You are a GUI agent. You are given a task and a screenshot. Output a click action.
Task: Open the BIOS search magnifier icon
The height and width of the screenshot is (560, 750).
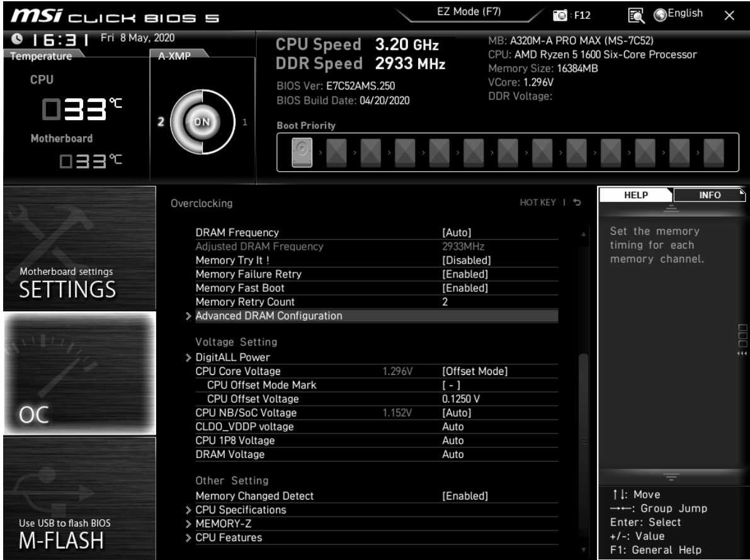pyautogui.click(x=635, y=15)
